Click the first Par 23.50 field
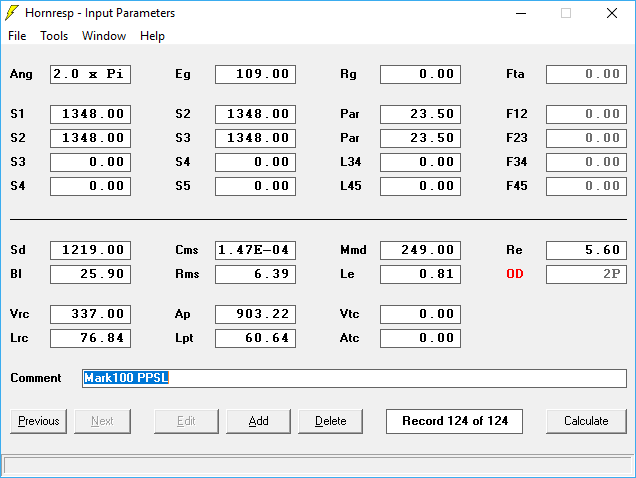Viewport: 636px width, 478px height. 421,114
